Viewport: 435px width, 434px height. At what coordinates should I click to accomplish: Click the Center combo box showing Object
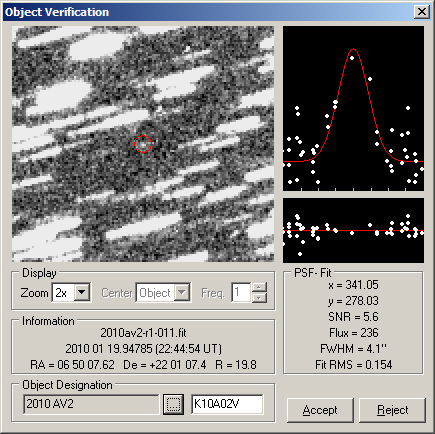tap(163, 293)
